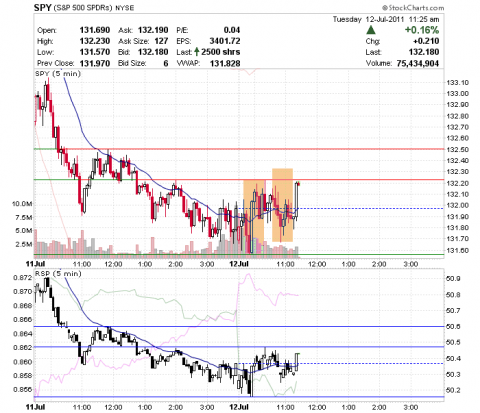Click the VWAP value 131.828
The width and height of the screenshot is (480, 413).
coord(225,63)
